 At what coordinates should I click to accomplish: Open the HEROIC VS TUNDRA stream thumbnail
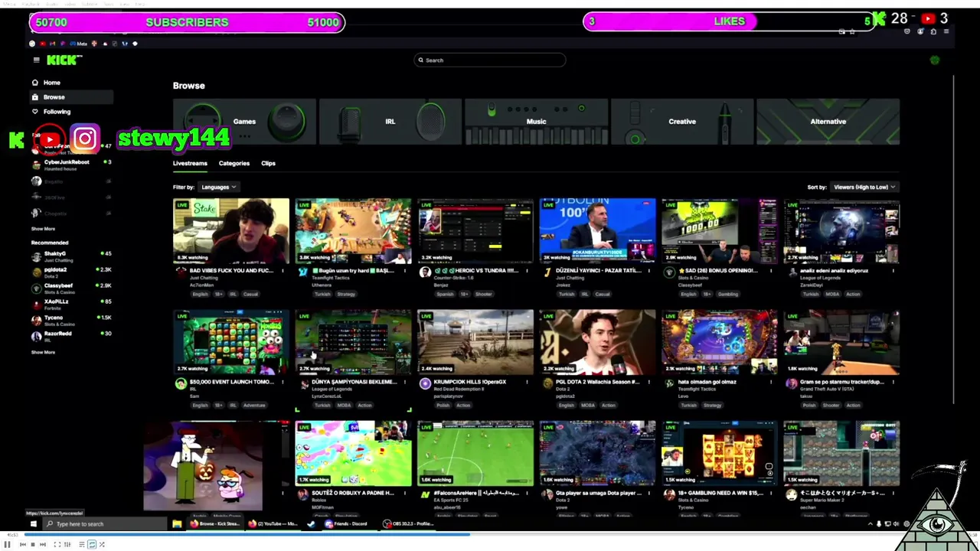click(x=475, y=231)
